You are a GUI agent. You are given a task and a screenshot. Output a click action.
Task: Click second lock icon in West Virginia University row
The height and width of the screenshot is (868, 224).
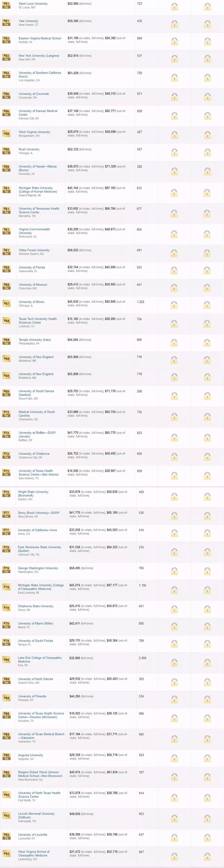coord(207,135)
